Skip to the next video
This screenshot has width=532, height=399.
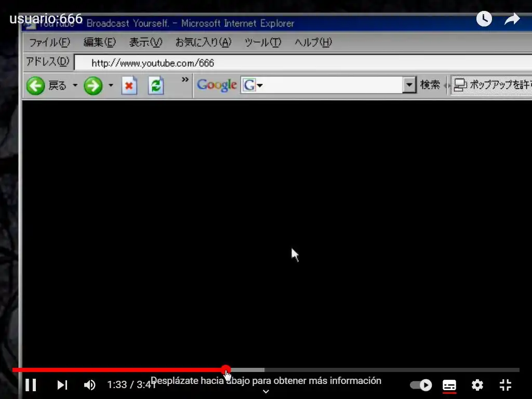pos(62,385)
